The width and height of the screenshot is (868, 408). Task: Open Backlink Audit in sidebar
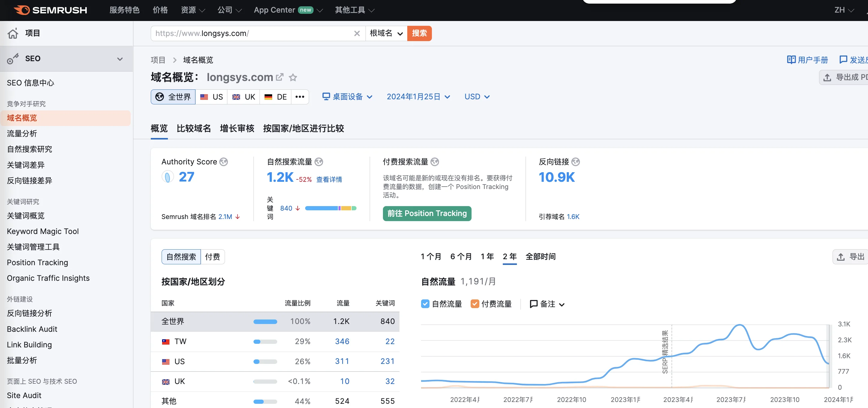point(32,329)
